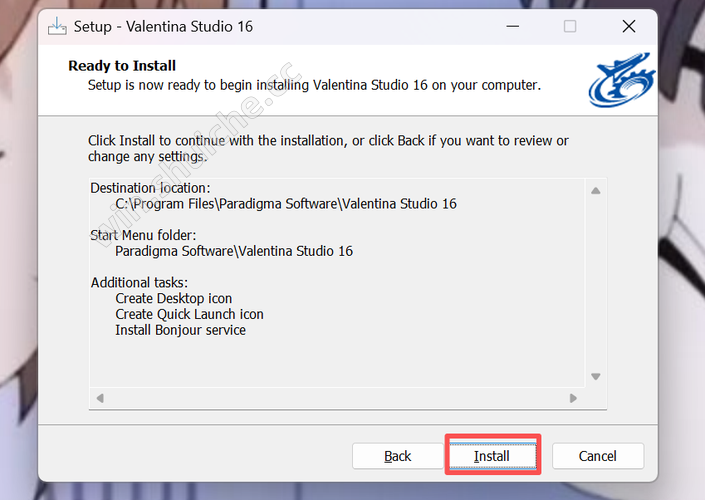Viewport: 705px width, 500px height.
Task: Click the "Ready to Install" heading
Action: [x=122, y=66]
